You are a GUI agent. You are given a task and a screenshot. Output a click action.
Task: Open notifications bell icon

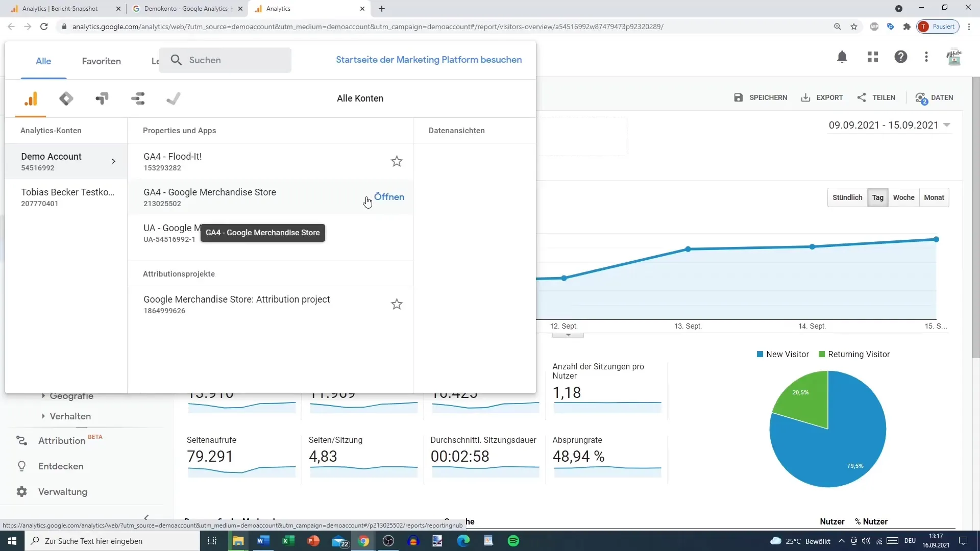(x=842, y=57)
